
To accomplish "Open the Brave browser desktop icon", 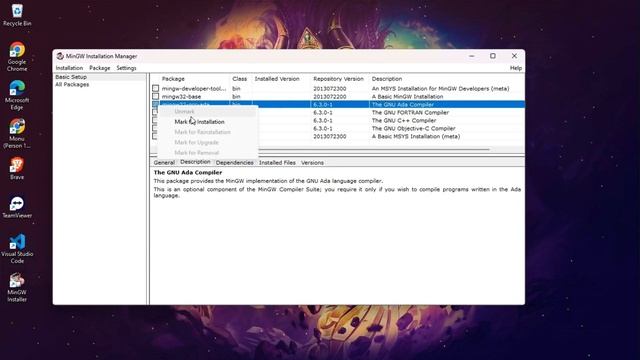I will [17, 168].
